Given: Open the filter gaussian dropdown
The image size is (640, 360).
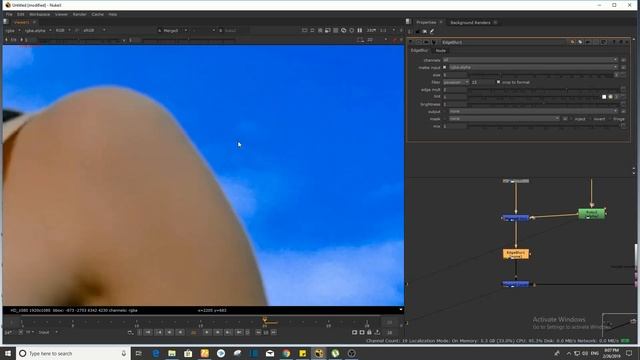Looking at the screenshot, I should coord(456,82).
